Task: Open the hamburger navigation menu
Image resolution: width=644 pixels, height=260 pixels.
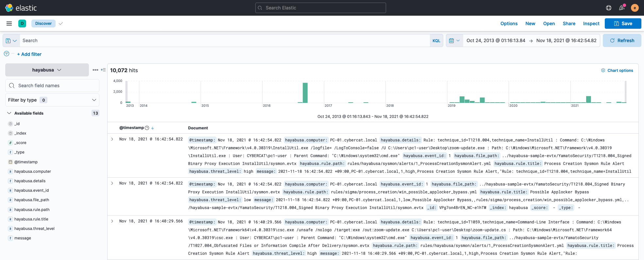Action: (x=9, y=24)
